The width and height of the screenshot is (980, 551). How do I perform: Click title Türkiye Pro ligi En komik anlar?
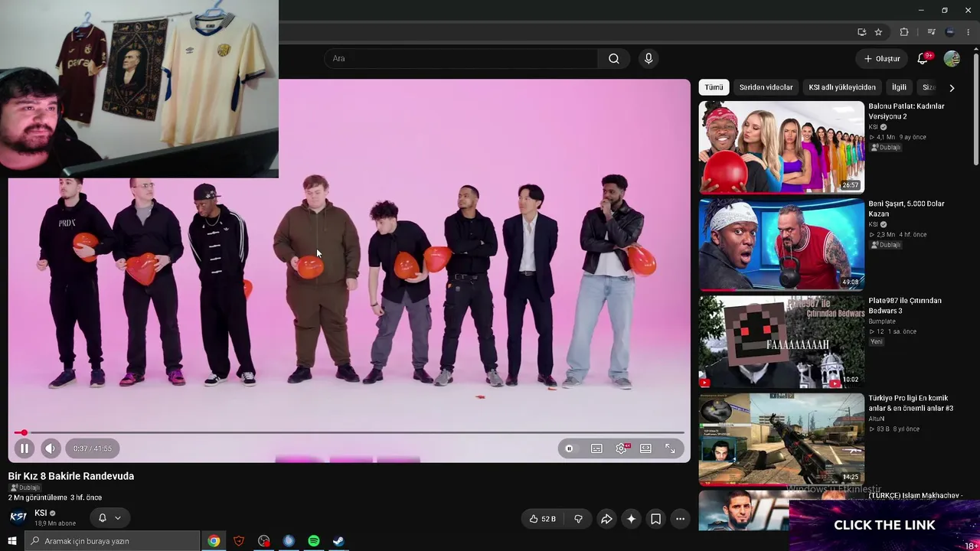point(911,403)
